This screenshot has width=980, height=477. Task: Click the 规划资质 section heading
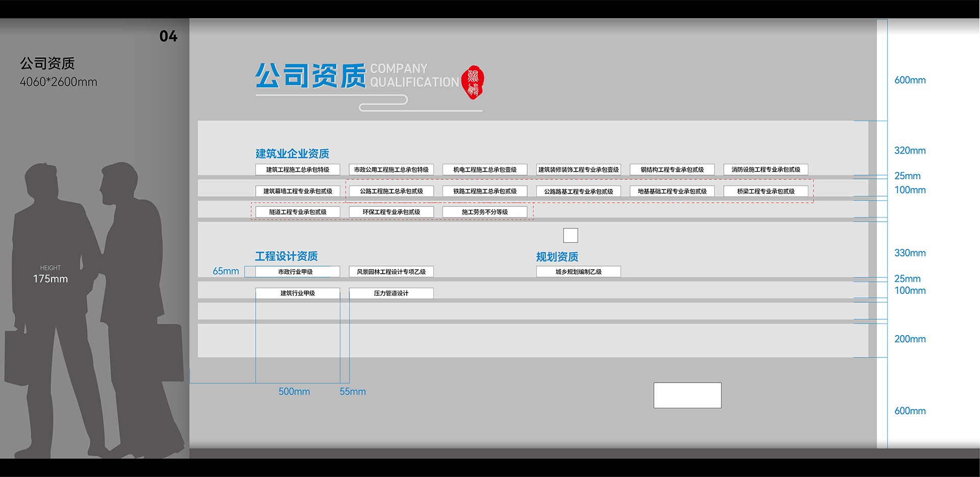[x=557, y=257]
